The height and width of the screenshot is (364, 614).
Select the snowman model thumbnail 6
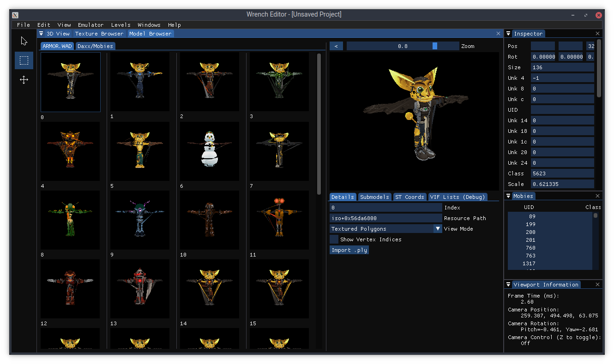(210, 151)
